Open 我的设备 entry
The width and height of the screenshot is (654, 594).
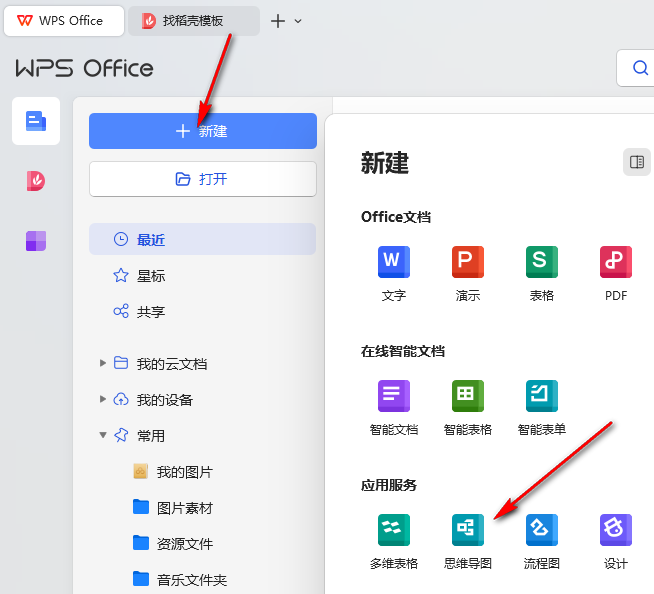click(153, 400)
